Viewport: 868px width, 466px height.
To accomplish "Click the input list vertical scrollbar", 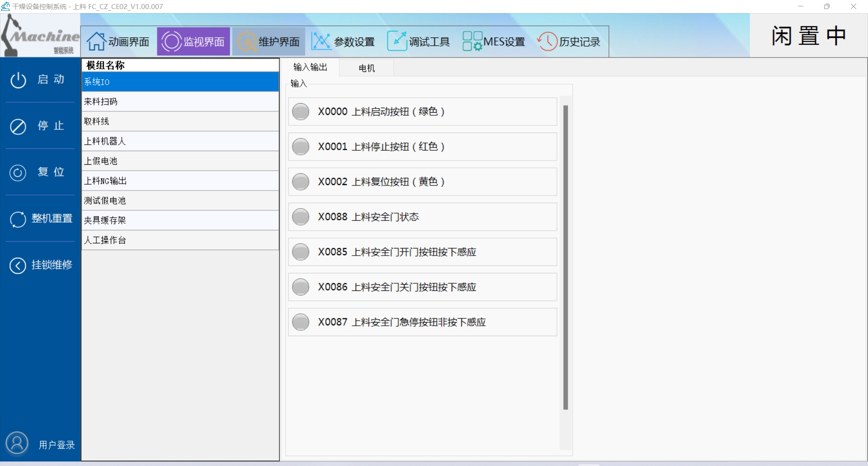I will coord(566,257).
